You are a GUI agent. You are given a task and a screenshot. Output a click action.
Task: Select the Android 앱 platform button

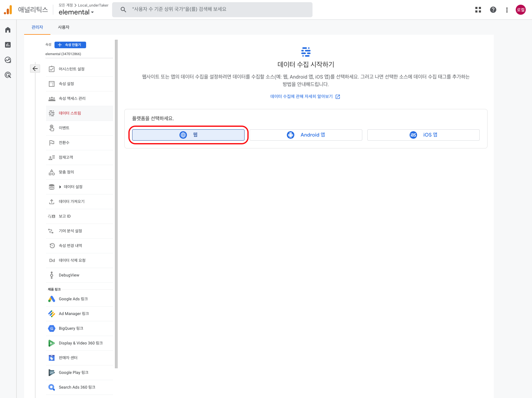pyautogui.click(x=306, y=135)
